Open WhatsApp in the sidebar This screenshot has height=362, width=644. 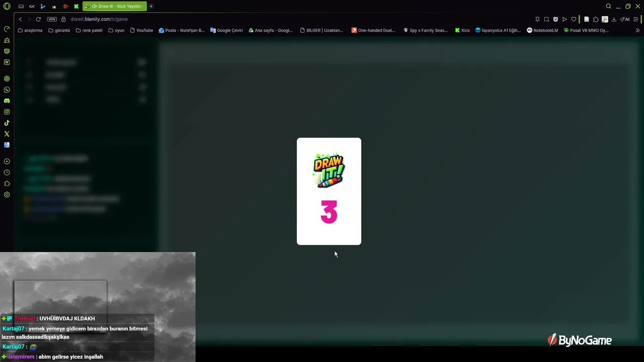7,89
